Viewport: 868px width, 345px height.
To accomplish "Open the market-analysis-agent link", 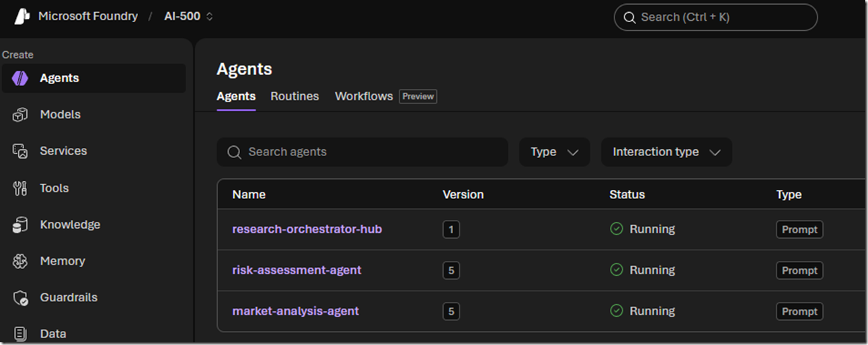I will pos(296,311).
